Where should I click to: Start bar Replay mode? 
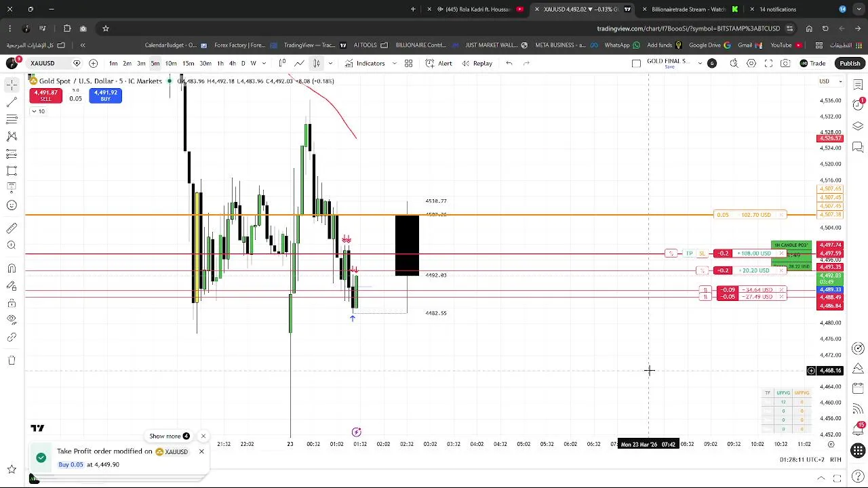click(477, 63)
